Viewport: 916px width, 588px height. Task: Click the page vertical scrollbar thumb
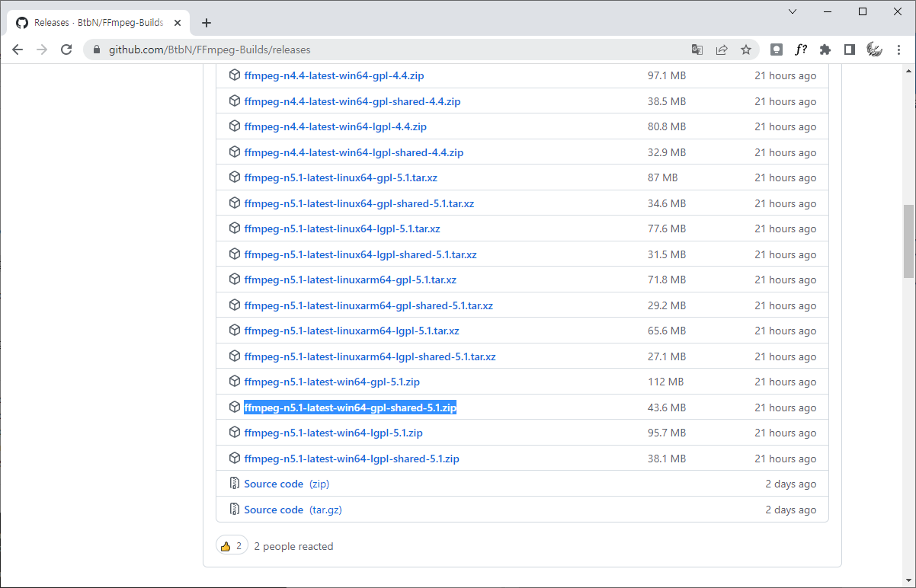click(x=908, y=241)
